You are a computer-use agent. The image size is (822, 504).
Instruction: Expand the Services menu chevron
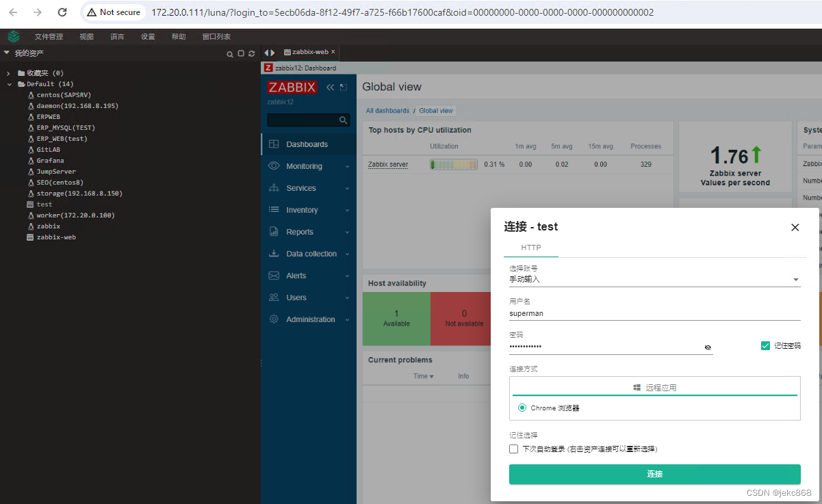pos(347,188)
